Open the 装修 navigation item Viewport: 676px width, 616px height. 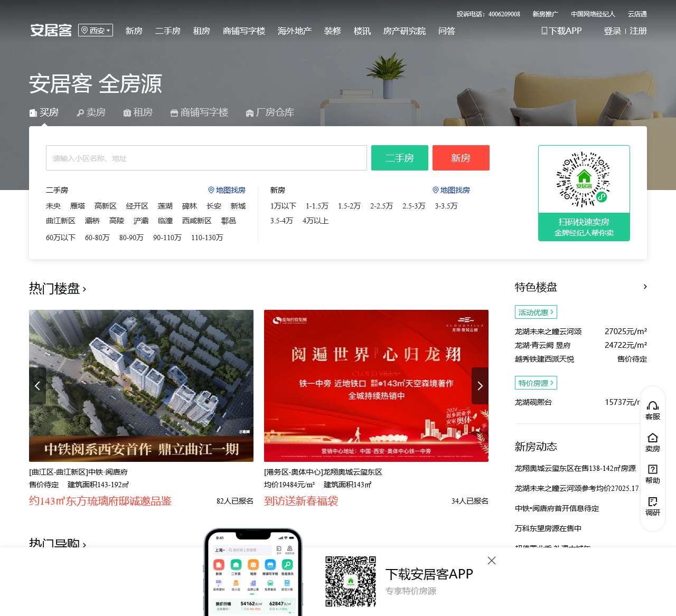click(x=333, y=31)
